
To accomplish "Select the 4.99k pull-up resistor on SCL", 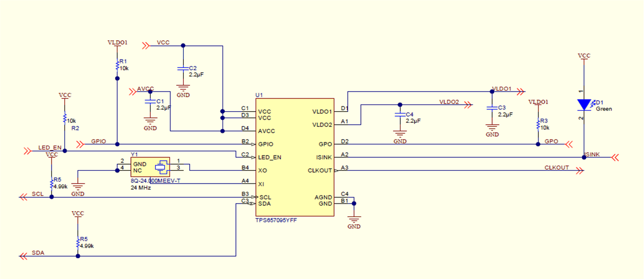I will point(51,184).
